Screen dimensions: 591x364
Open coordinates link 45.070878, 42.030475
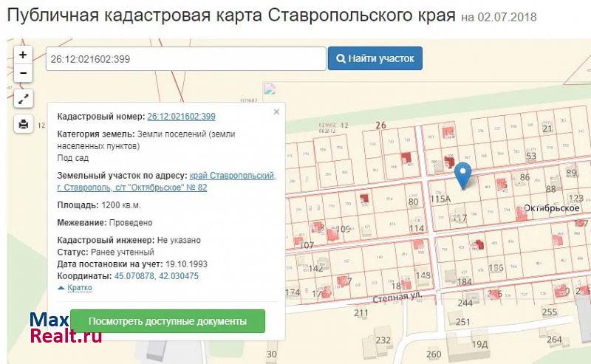(x=156, y=276)
